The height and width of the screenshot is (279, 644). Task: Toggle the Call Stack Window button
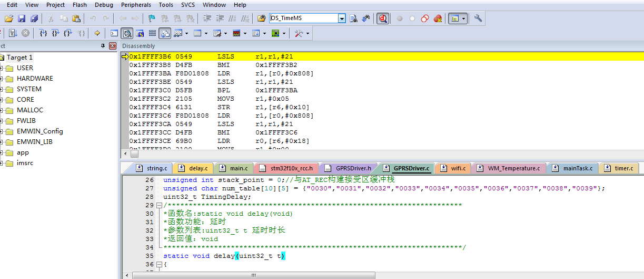pos(165,33)
